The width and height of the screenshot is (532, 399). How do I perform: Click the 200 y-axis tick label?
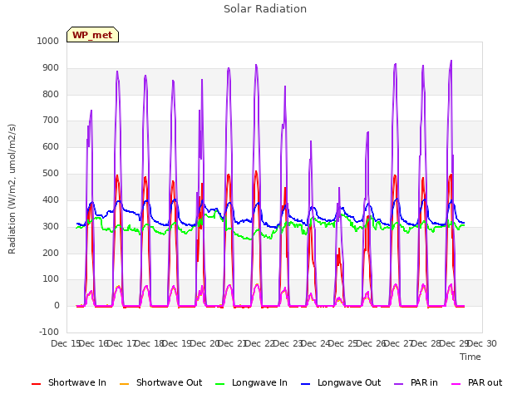(50, 253)
